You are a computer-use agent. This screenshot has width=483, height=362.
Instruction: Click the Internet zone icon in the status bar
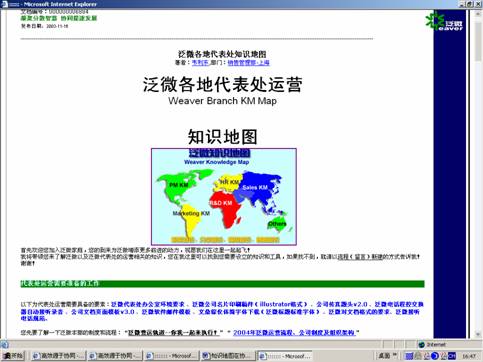coord(422,344)
